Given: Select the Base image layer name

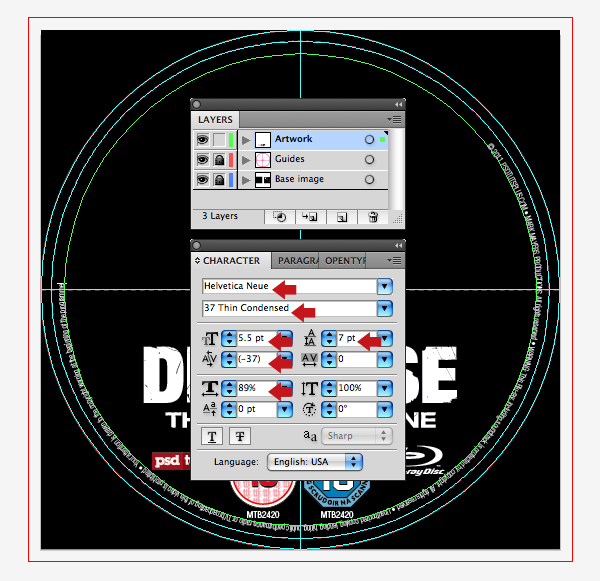Looking at the screenshot, I should click(x=299, y=179).
